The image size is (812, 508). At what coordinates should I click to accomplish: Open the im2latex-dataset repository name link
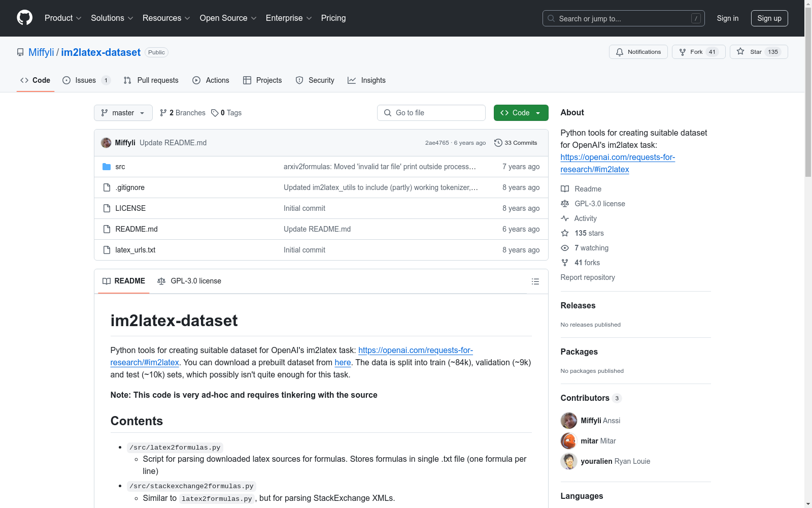tap(101, 52)
